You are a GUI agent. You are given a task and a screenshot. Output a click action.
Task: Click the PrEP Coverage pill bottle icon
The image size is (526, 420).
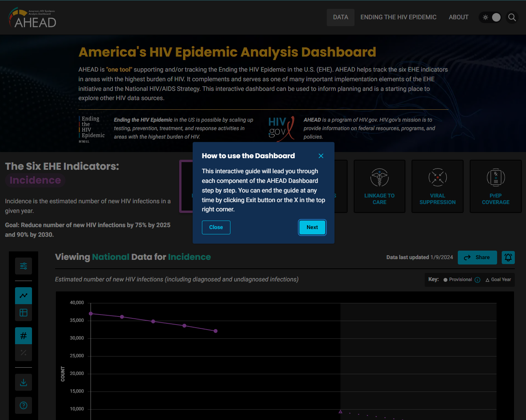pyautogui.click(x=496, y=177)
